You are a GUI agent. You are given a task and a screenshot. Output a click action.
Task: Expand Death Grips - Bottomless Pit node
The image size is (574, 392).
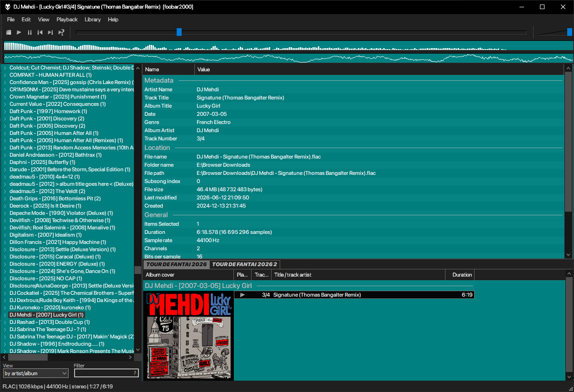point(5,198)
